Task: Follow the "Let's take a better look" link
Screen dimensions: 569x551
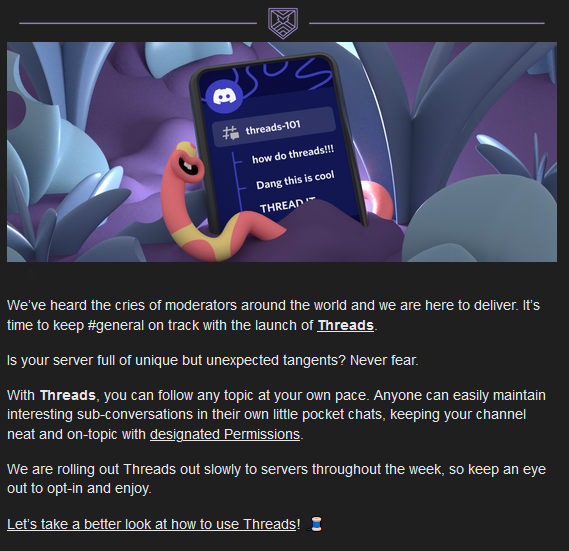Action: click(x=151, y=524)
